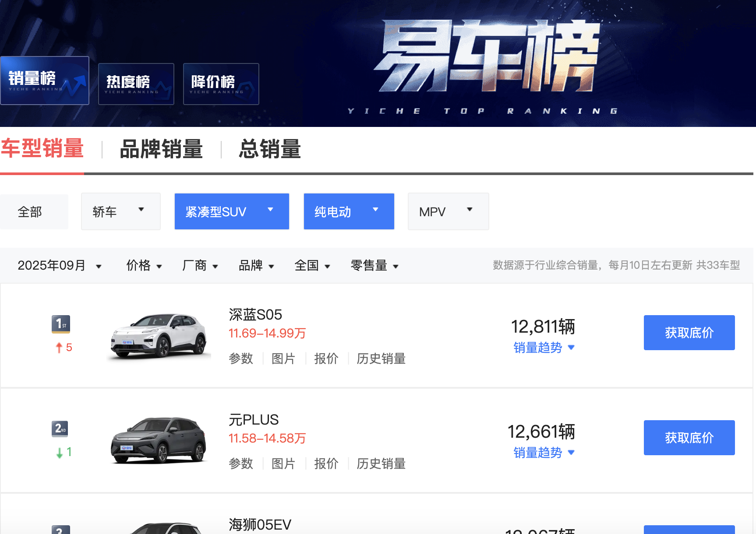This screenshot has height=534, width=756.
Task: Open the 降价榜 price-drop ranking
Action: (221, 84)
